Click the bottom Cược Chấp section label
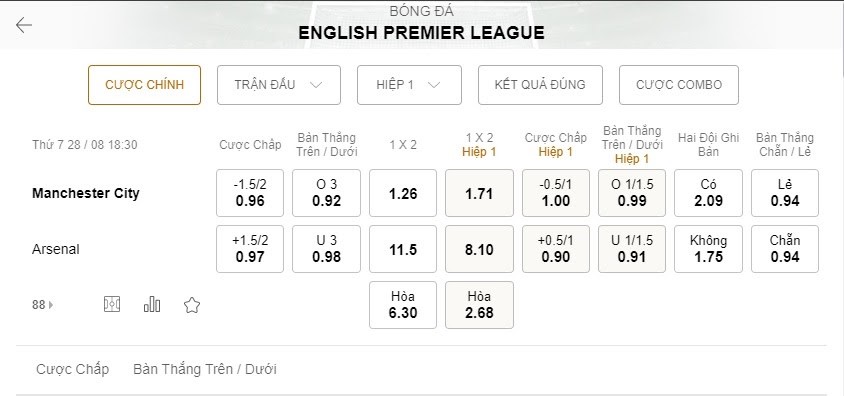This screenshot has height=396, width=844. coord(72,369)
